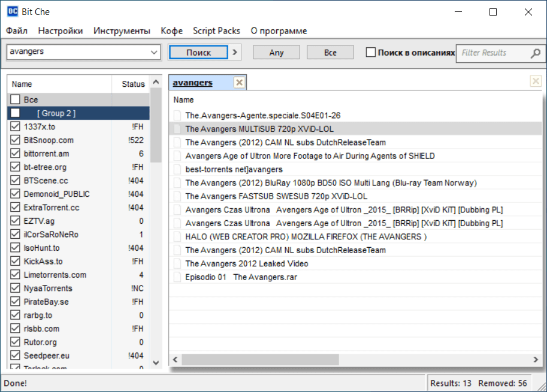
Task: Open the Кофе menu
Action: (x=171, y=31)
